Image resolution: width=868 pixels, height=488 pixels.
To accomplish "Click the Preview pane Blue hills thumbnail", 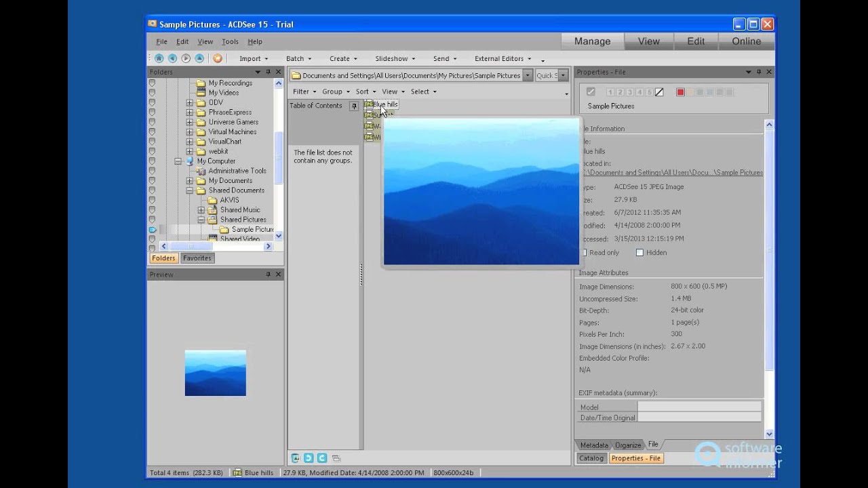I will (x=216, y=373).
